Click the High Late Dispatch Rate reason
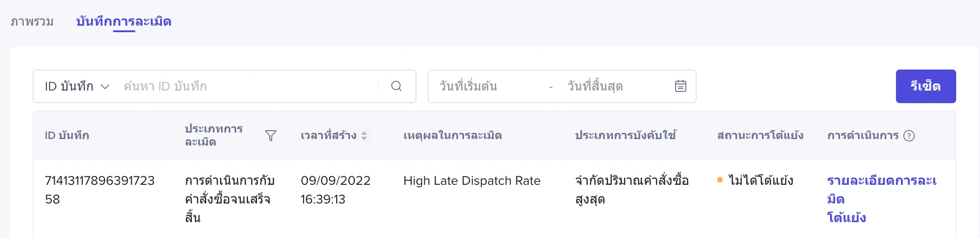 tap(472, 181)
